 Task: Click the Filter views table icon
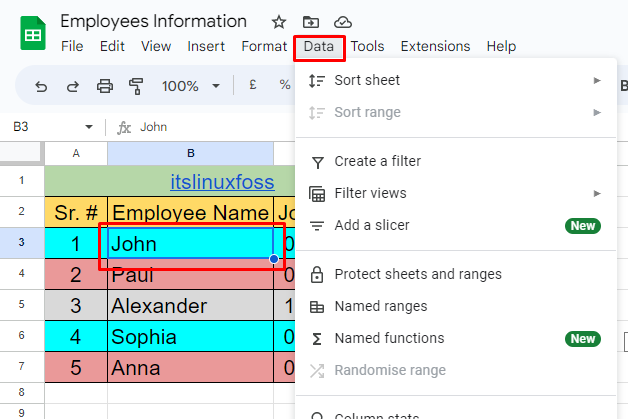point(317,194)
